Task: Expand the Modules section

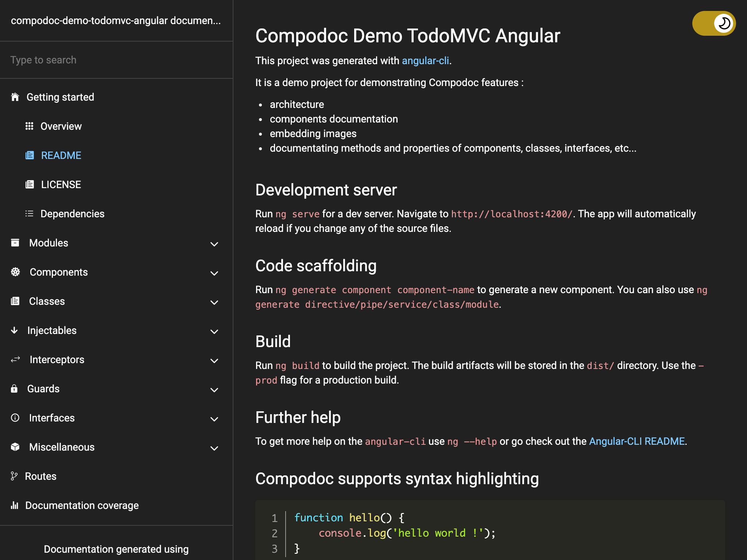Action: pos(214,244)
